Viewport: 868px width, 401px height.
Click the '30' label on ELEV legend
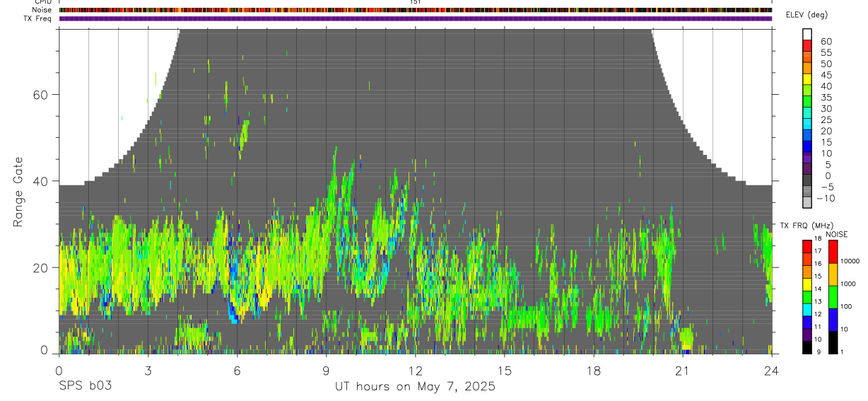[x=826, y=109]
